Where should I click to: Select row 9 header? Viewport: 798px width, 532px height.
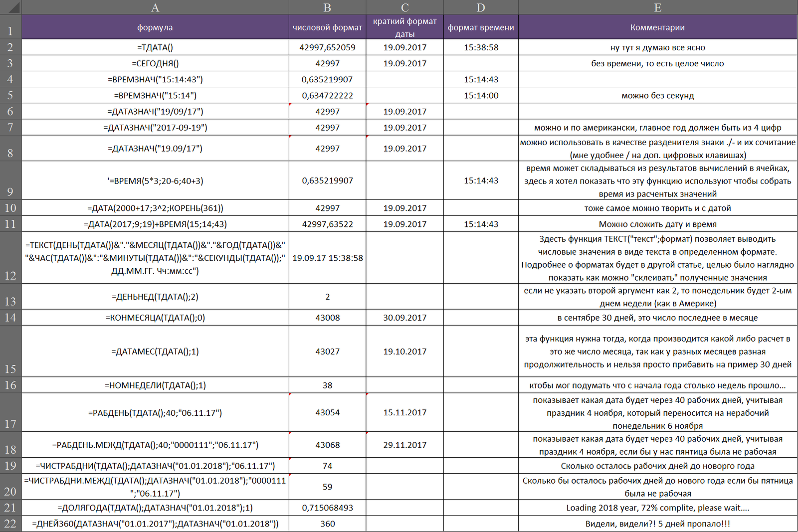(x=10, y=180)
